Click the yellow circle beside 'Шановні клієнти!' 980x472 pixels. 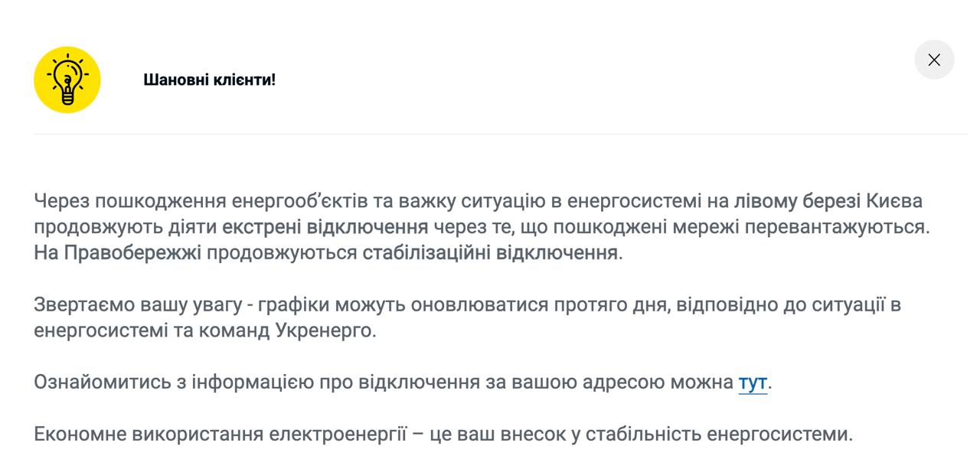(x=66, y=79)
